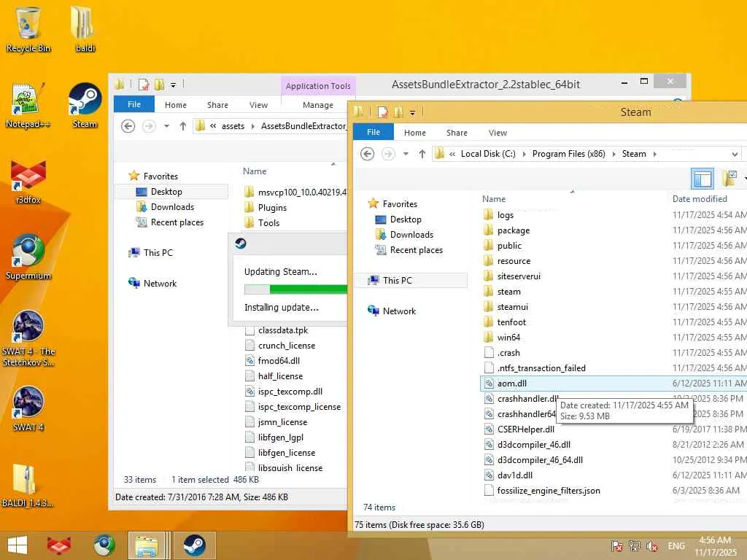
Task: Select ispc_texcomp.dll in the file list
Action: (x=290, y=392)
